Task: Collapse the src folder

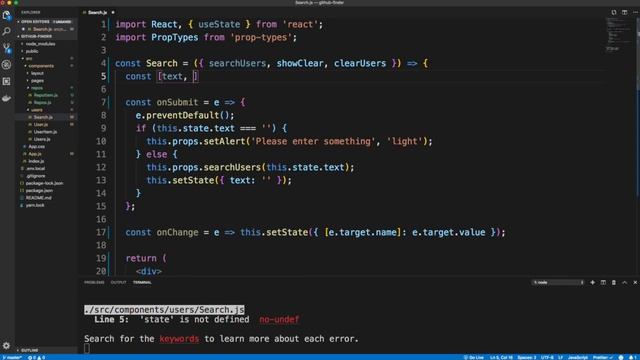Action: [29, 58]
